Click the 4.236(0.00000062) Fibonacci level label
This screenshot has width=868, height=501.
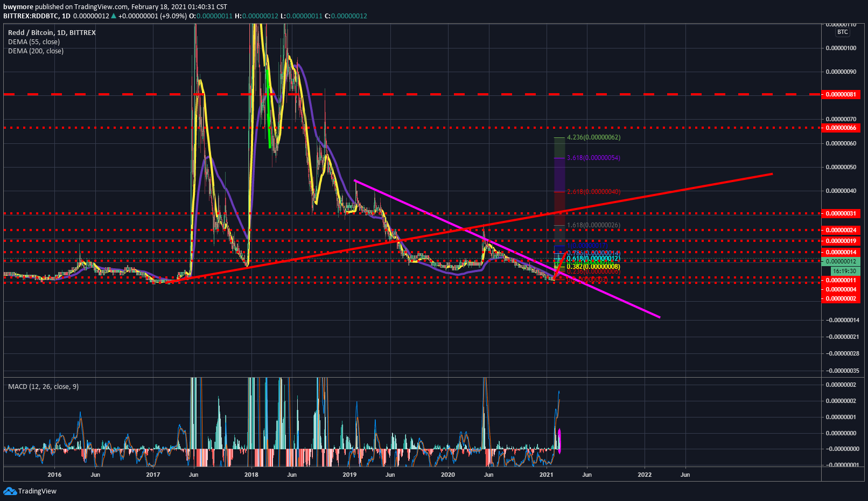[x=593, y=137]
